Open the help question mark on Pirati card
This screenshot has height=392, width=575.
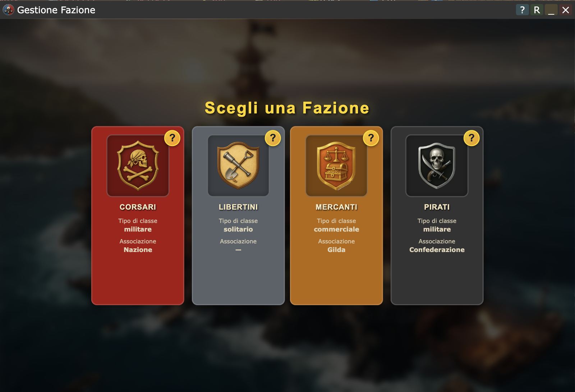(x=471, y=138)
